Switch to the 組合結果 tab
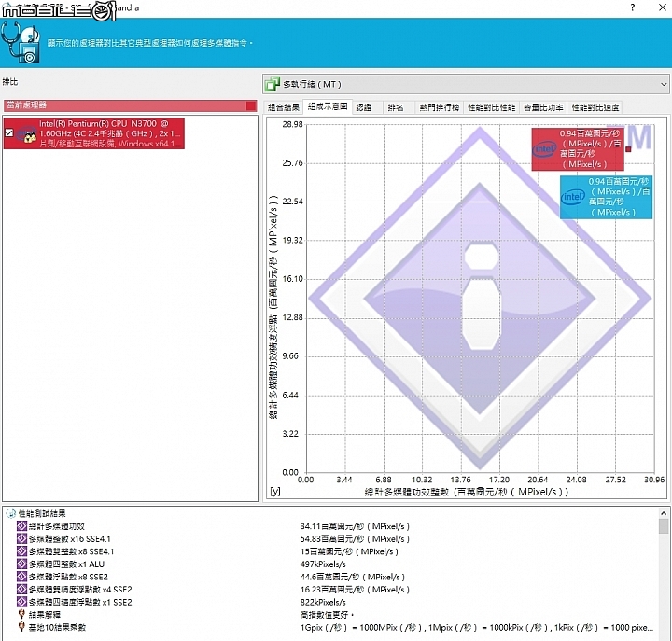This screenshot has width=672, height=641. 284,107
